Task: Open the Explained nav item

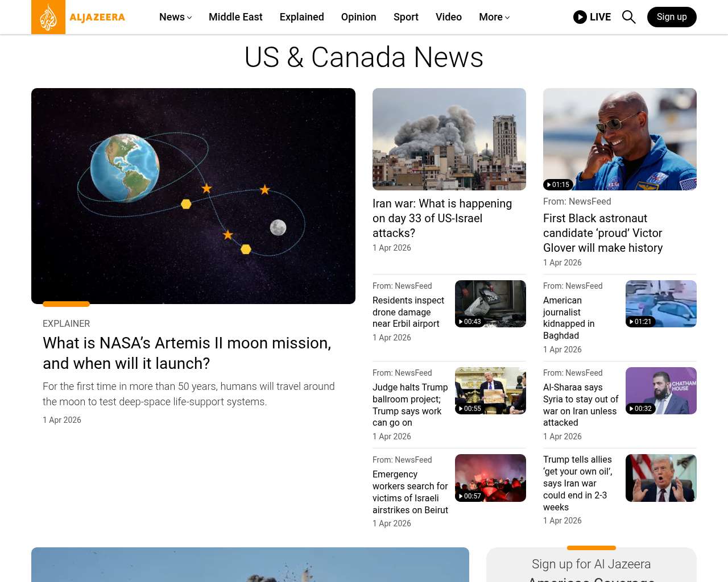Action: [x=301, y=17]
